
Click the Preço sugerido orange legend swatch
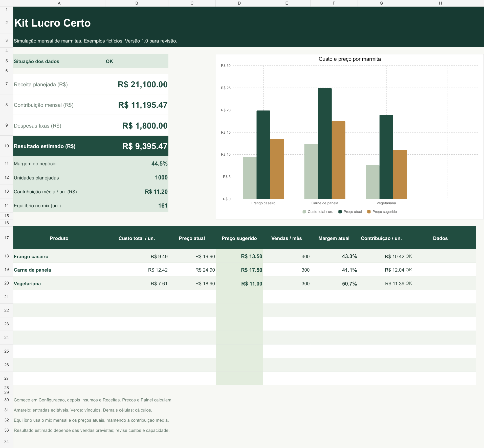click(x=369, y=212)
